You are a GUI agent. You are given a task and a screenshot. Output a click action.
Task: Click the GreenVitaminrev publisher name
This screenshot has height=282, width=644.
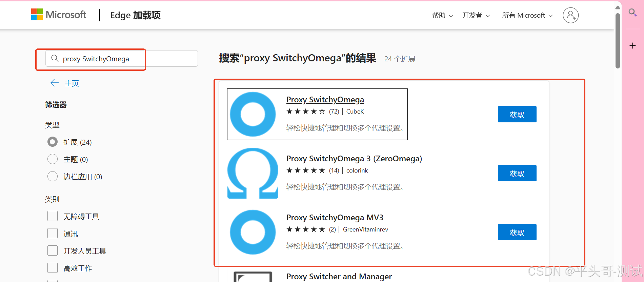click(x=365, y=229)
